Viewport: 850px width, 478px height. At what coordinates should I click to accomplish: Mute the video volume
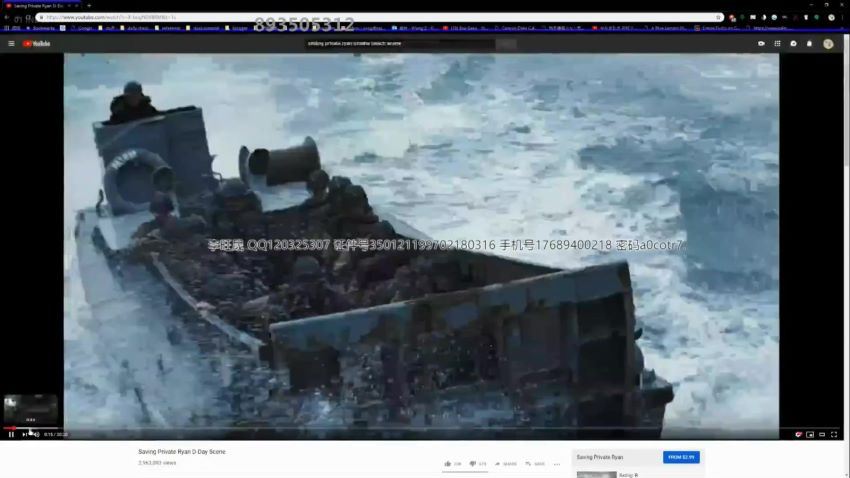[x=36, y=434]
